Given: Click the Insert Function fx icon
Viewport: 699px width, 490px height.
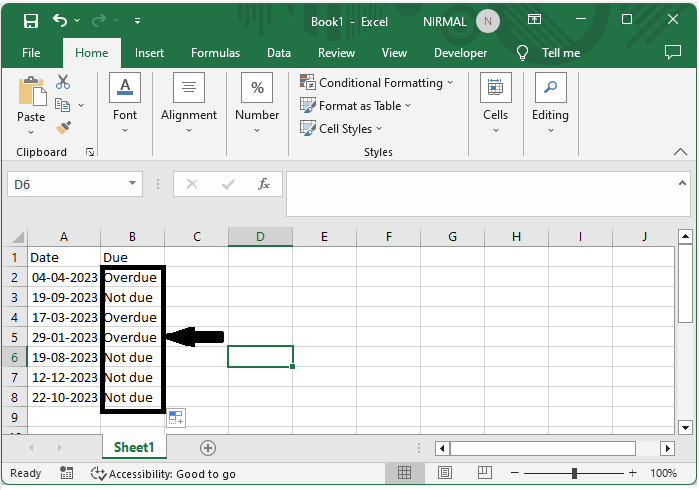Looking at the screenshot, I should [264, 184].
